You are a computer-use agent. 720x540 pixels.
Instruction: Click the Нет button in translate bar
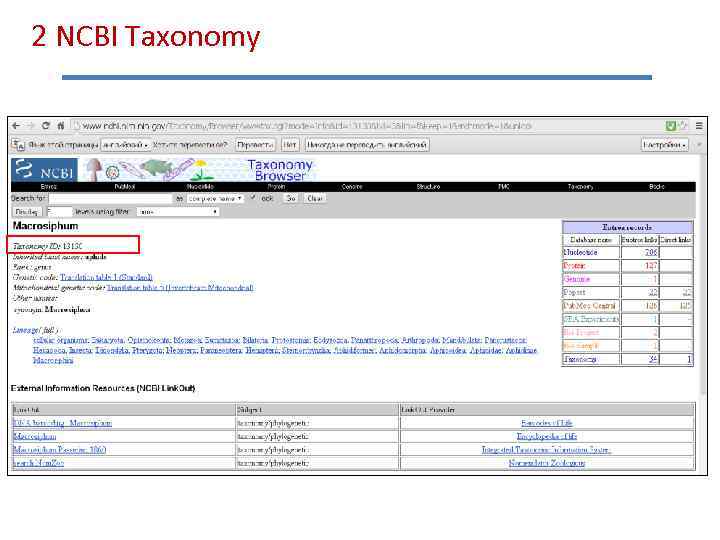(290, 145)
